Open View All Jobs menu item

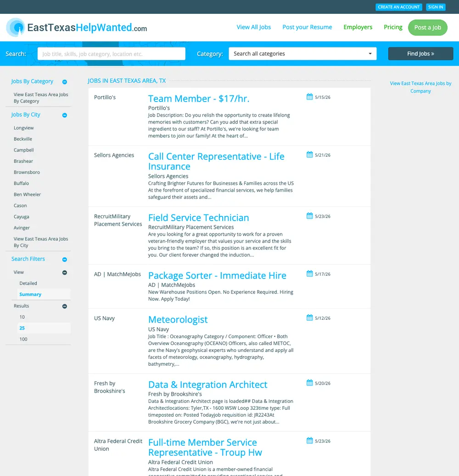(253, 27)
